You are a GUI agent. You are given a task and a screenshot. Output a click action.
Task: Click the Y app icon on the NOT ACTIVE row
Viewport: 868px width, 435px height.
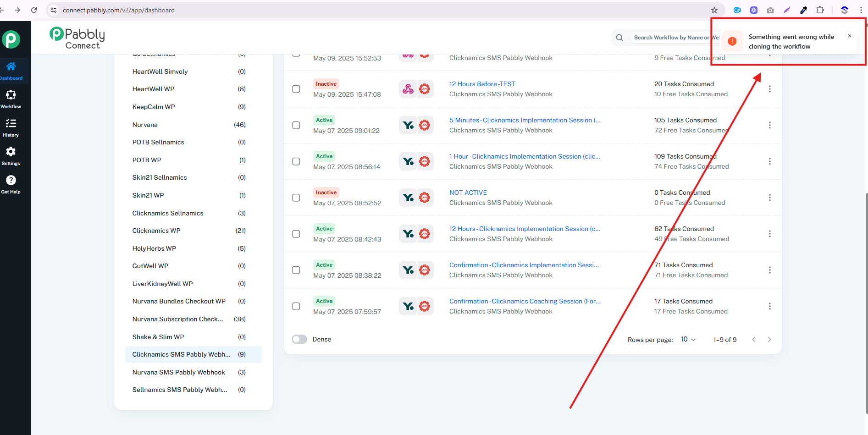point(408,198)
